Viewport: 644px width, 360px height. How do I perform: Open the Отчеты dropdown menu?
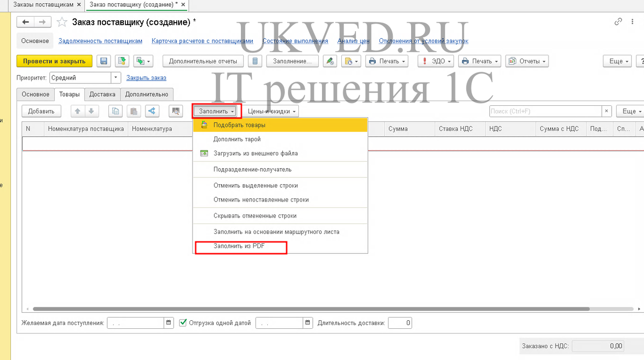(526, 61)
